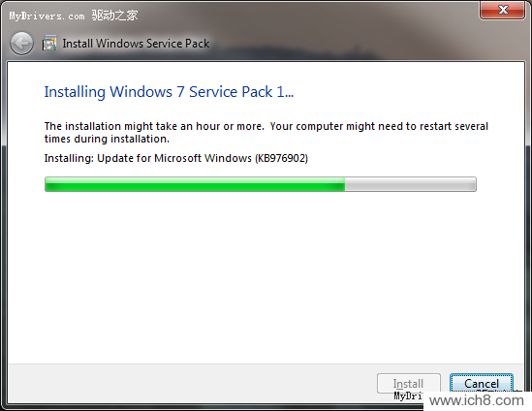Click the KB976902 update number
Viewport: 532px width, 411px height.
(282, 158)
